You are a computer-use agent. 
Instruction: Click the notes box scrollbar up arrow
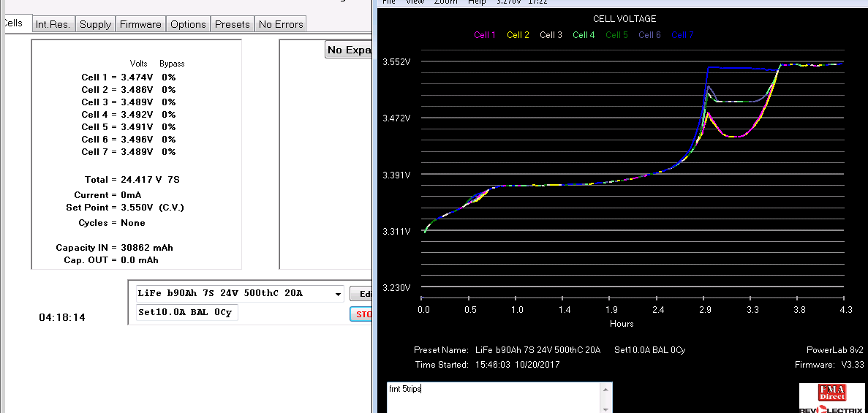click(x=605, y=390)
